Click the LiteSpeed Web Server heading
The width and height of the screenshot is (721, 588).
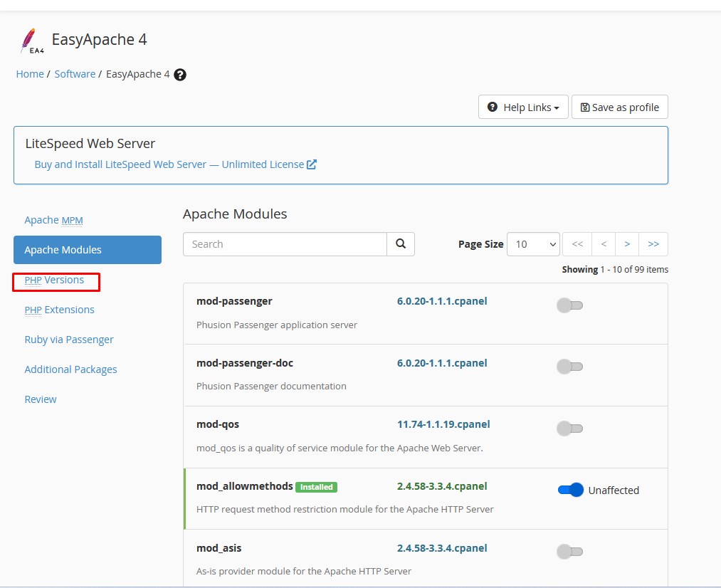click(x=90, y=144)
